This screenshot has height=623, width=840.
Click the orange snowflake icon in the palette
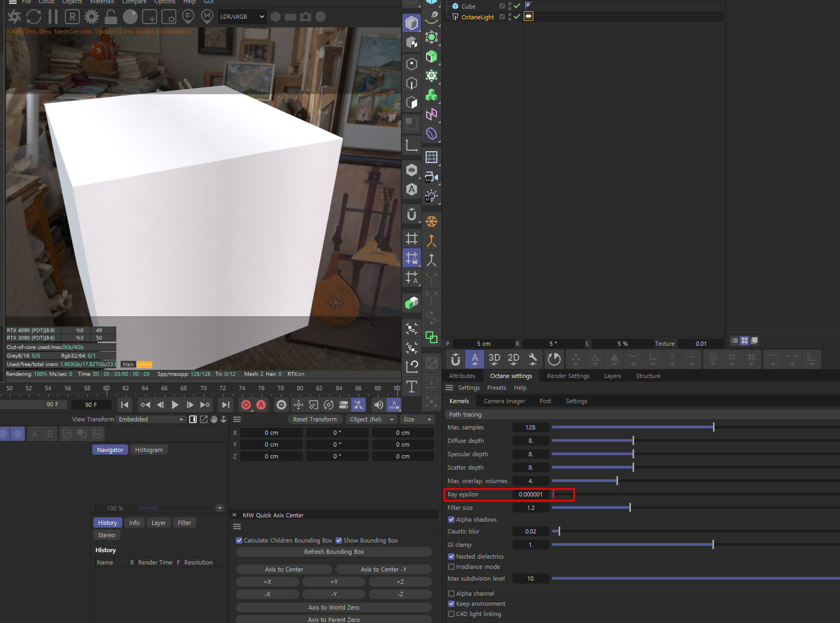click(432, 221)
